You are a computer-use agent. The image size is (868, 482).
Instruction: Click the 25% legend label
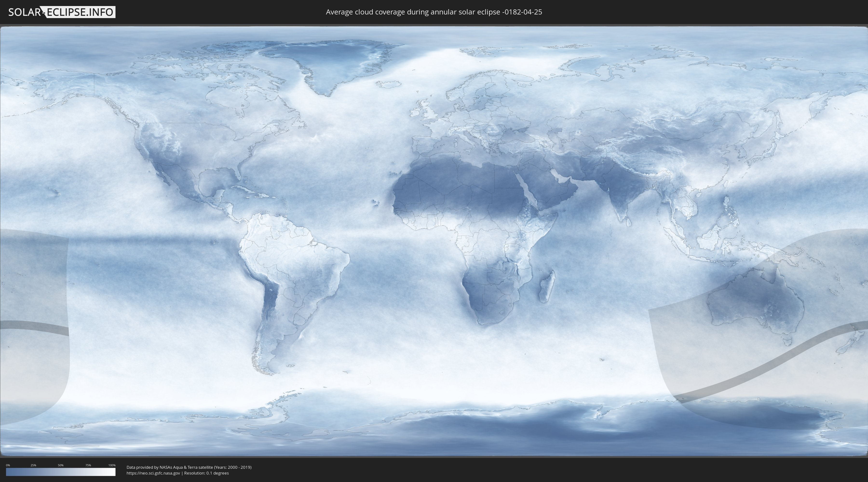point(33,465)
